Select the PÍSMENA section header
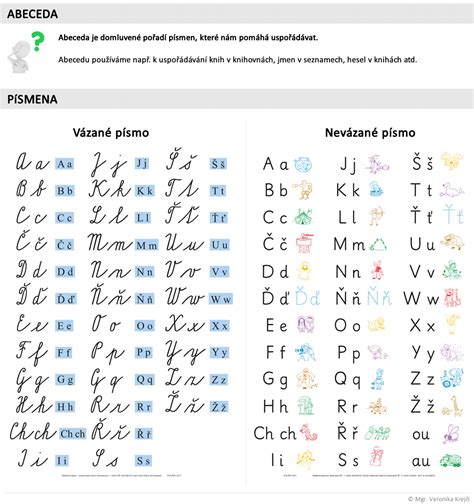The height and width of the screenshot is (504, 474). (32, 99)
